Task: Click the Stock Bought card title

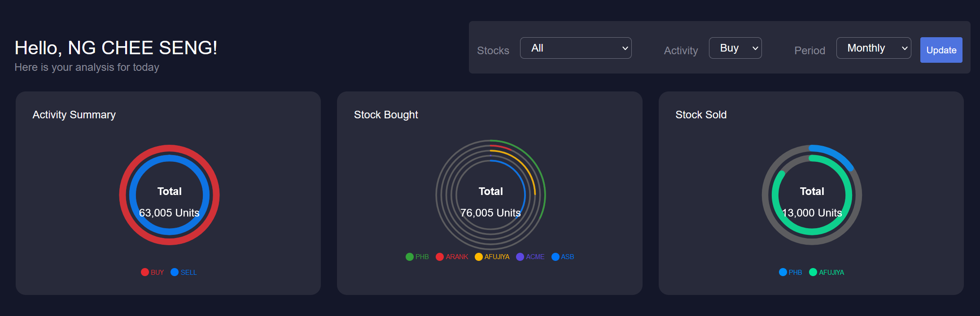Action: [386, 115]
